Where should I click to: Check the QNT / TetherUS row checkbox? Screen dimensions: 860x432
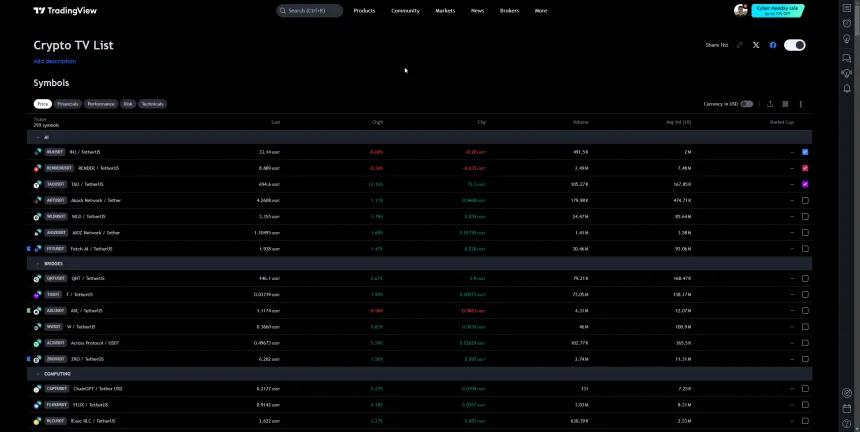tap(805, 278)
